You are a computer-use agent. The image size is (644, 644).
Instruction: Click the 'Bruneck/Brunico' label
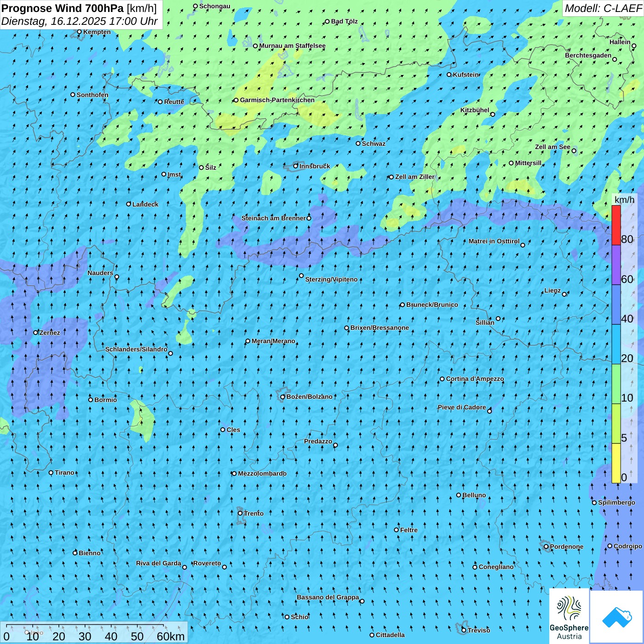pyautogui.click(x=432, y=305)
